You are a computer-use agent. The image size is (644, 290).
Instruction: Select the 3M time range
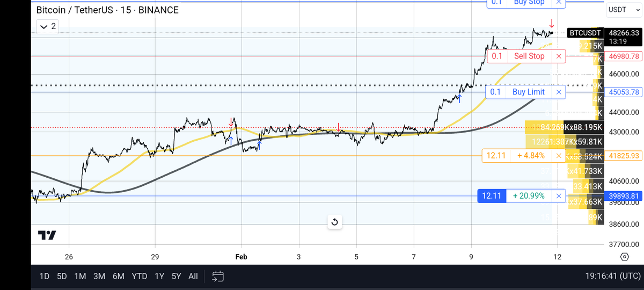click(x=99, y=277)
